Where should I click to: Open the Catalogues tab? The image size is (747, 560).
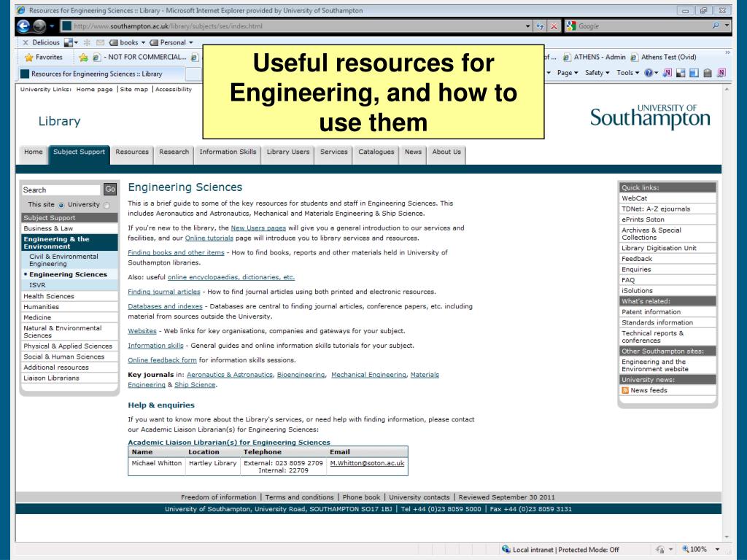point(376,155)
